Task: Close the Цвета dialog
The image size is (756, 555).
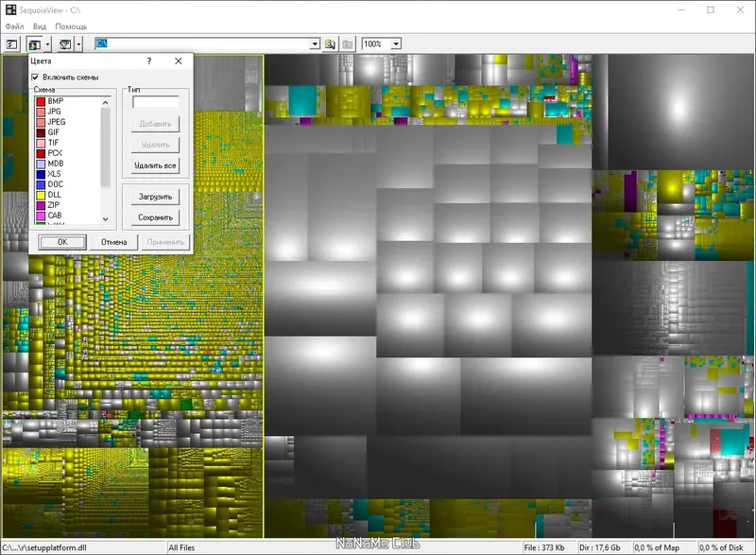Action: coord(179,61)
